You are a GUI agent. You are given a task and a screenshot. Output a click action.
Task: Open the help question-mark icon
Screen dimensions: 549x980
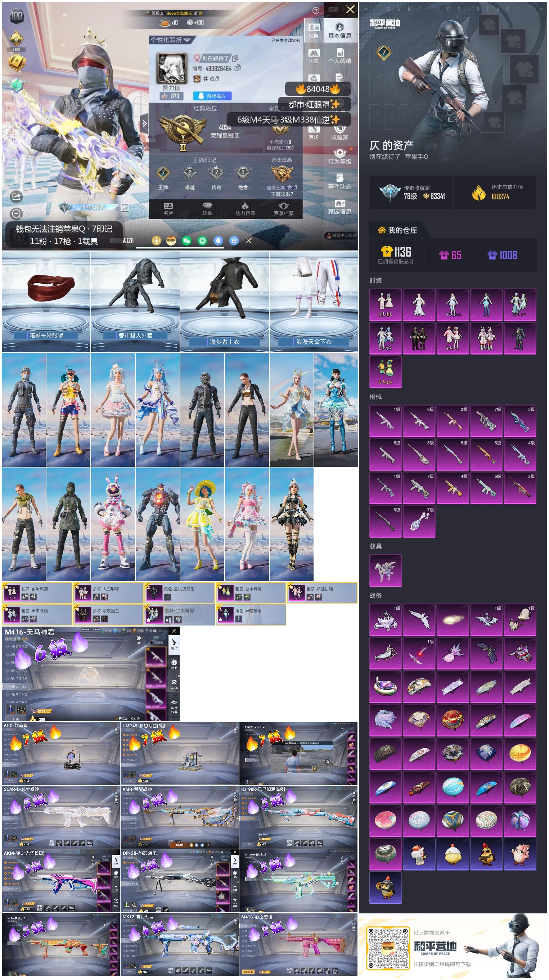[x=315, y=11]
